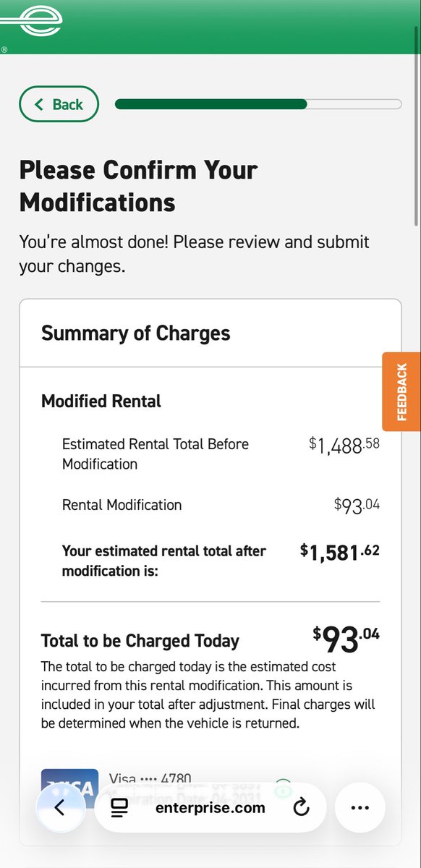Image resolution: width=421 pixels, height=868 pixels.
Task: Click the modification progress bar
Action: [x=258, y=104]
